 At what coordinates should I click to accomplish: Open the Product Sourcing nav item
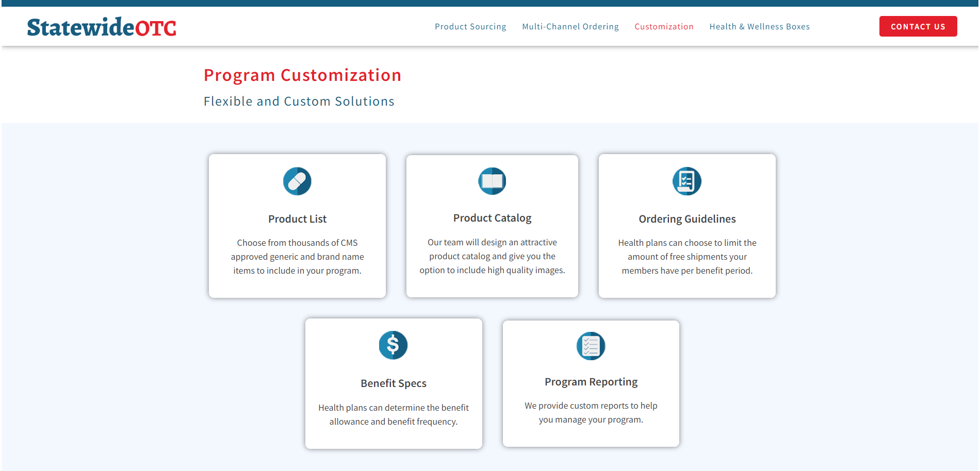[x=470, y=26]
